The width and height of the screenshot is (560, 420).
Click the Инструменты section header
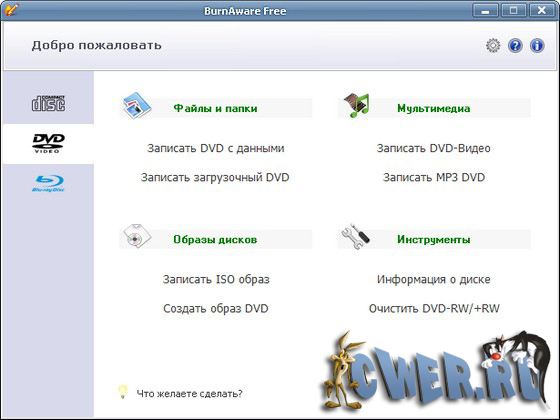pos(434,239)
